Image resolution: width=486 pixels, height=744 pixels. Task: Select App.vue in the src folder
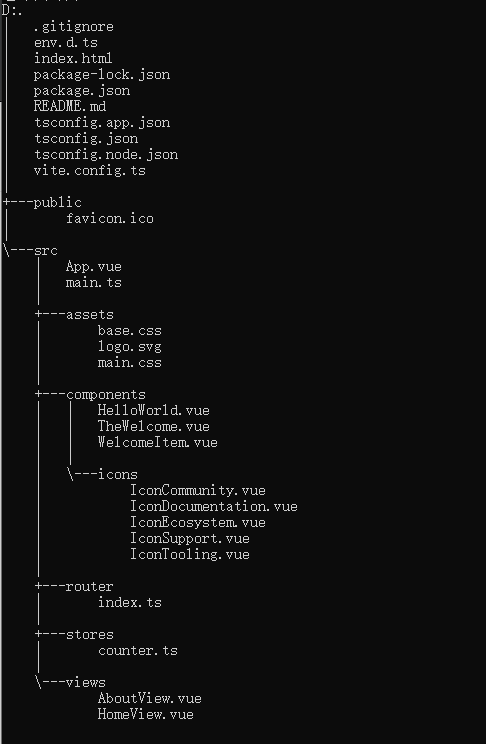click(93, 267)
